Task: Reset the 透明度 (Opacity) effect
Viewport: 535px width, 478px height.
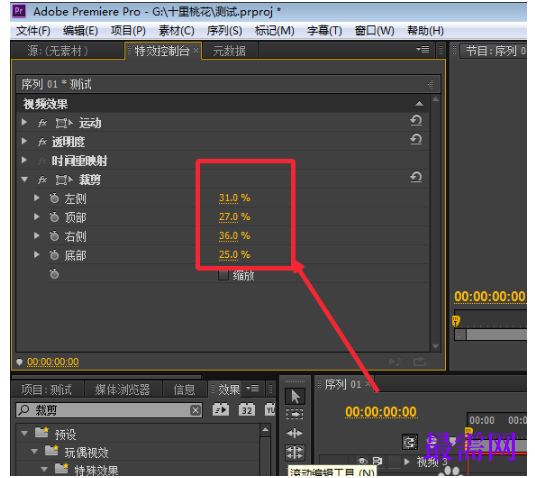Action: [416, 140]
